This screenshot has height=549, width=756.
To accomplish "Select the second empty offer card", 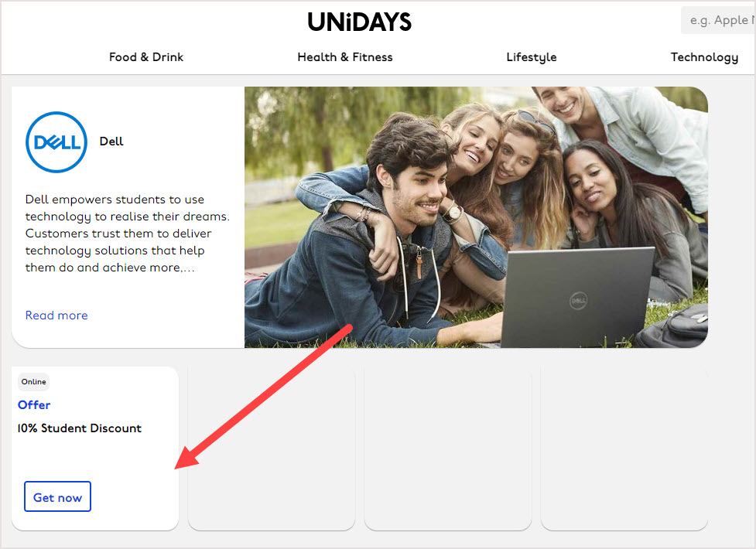I will tap(272, 448).
